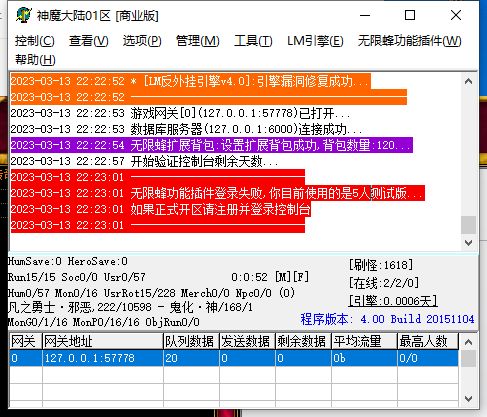Select red log line 如果正式开区请注册
Viewport: 487px width, 417px height.
tap(161, 209)
